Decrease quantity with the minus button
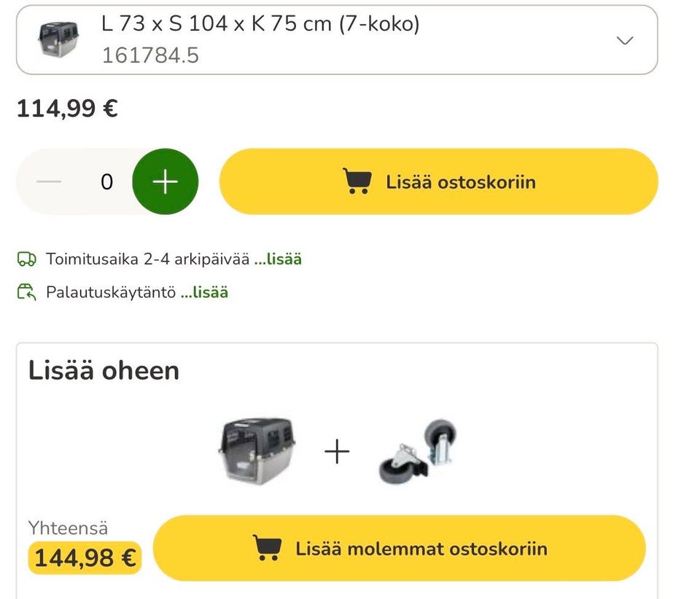Image resolution: width=700 pixels, height=599 pixels. (49, 181)
